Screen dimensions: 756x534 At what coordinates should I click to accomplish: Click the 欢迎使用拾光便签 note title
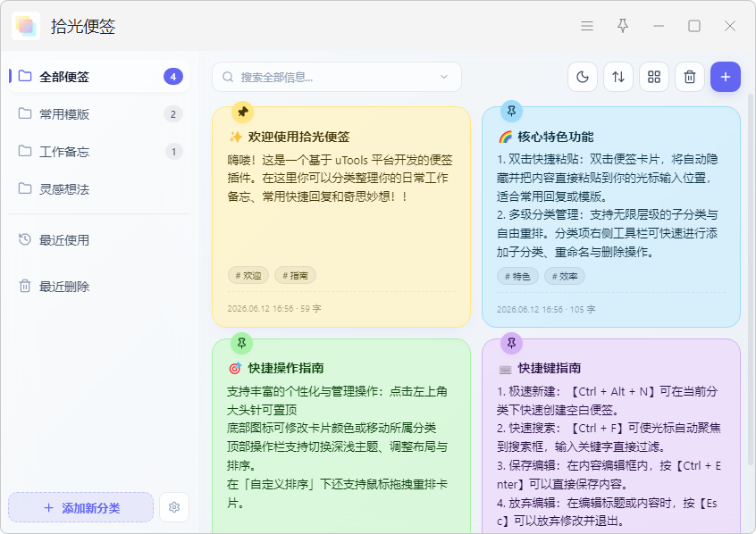point(299,137)
